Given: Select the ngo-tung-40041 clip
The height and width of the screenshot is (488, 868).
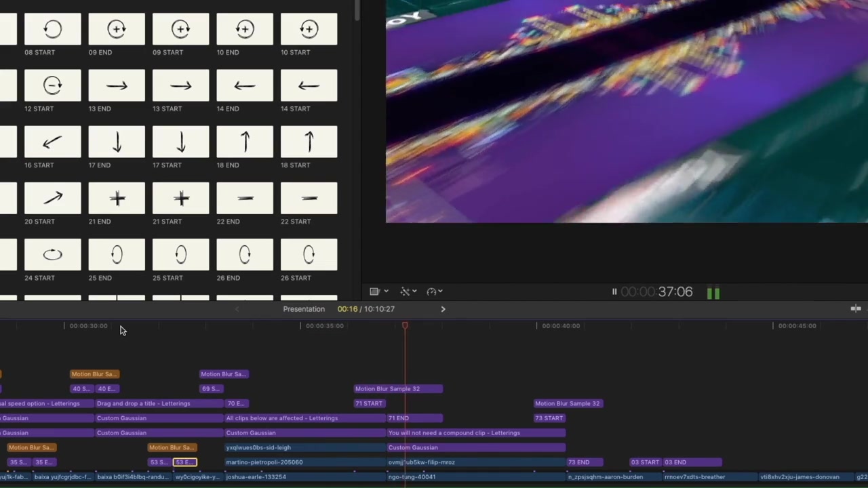Looking at the screenshot, I should [476, 477].
